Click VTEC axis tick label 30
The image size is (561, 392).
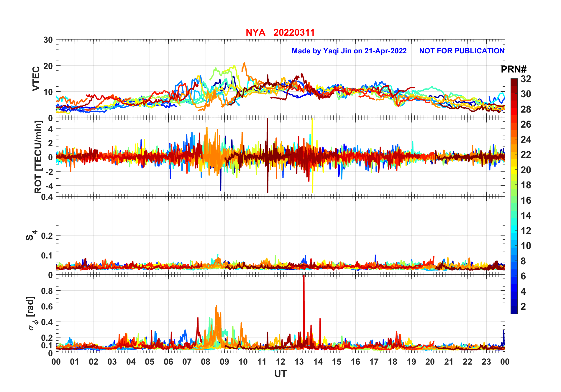coord(48,40)
